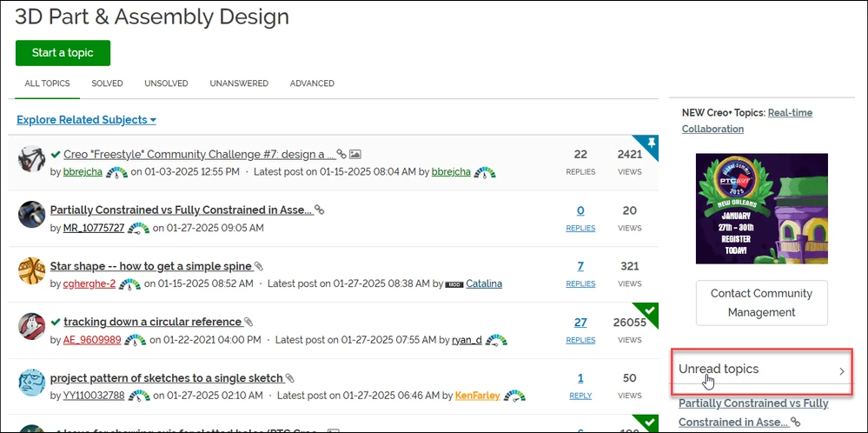This screenshot has height=433, width=868.
Task: Open project pattern of sketches topic
Action: (167, 378)
